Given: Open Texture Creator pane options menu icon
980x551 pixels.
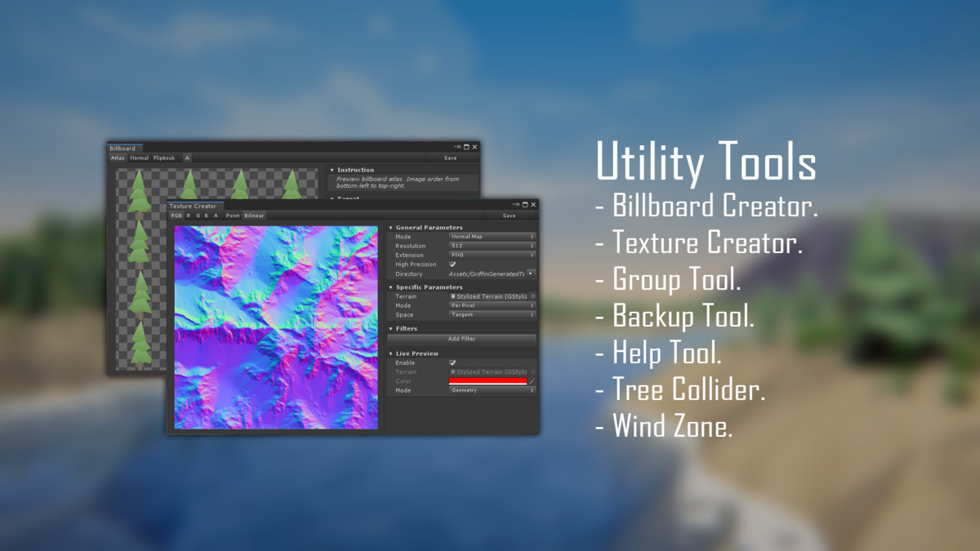Looking at the screenshot, I should coord(516,205).
